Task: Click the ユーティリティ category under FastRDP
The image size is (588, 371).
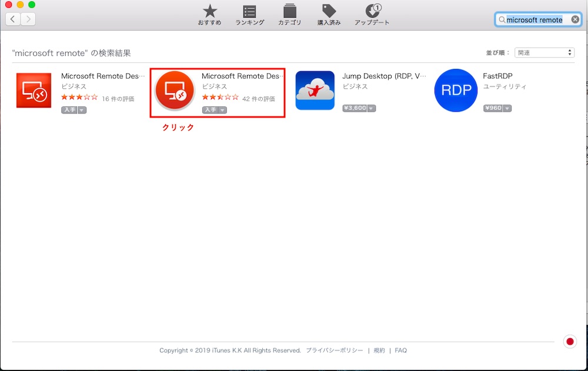Action: [x=505, y=86]
